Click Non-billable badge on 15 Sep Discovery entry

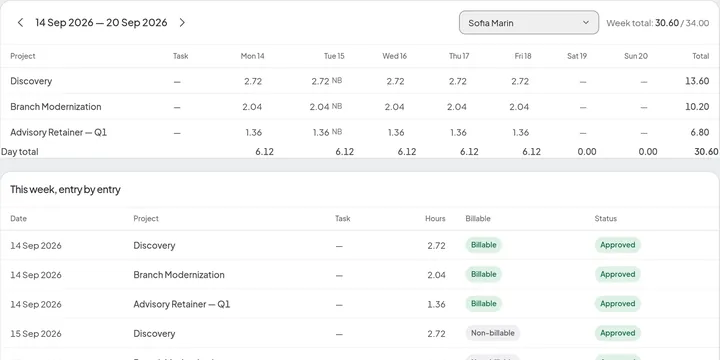pyautogui.click(x=493, y=333)
